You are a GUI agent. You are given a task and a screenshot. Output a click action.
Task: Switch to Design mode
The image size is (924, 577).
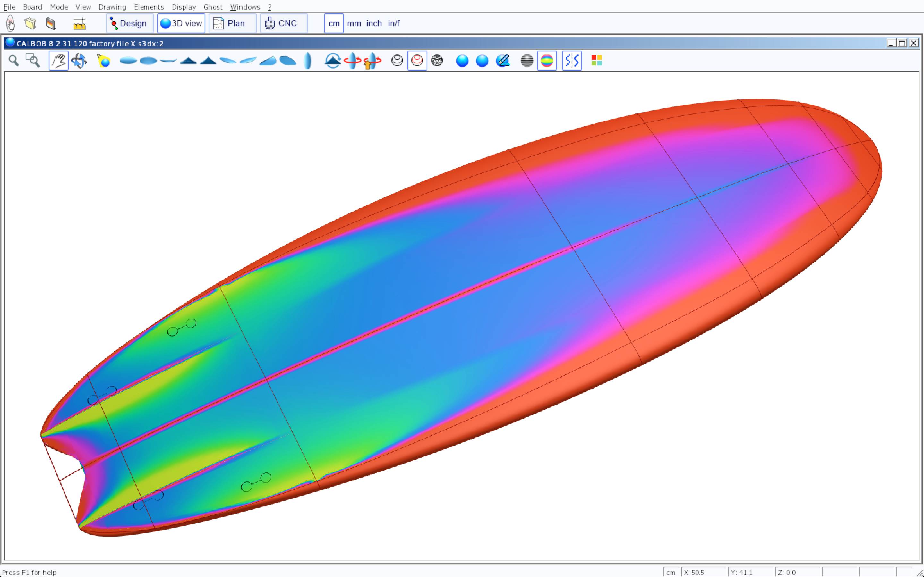pyautogui.click(x=130, y=23)
